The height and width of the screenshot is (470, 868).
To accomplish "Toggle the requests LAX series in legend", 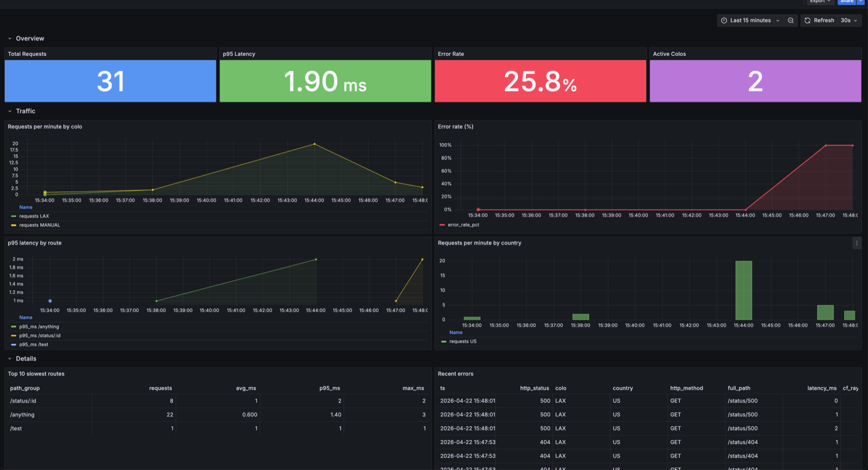I will pyautogui.click(x=34, y=216).
